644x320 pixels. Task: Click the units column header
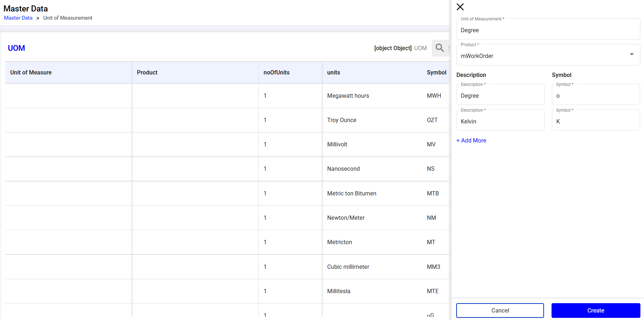click(x=333, y=72)
